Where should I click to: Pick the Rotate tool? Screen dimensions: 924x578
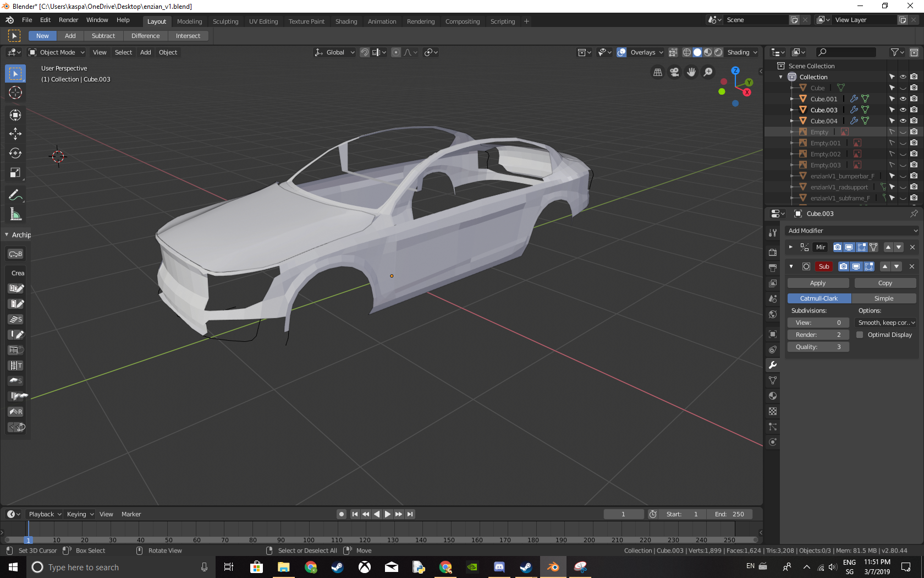15,153
